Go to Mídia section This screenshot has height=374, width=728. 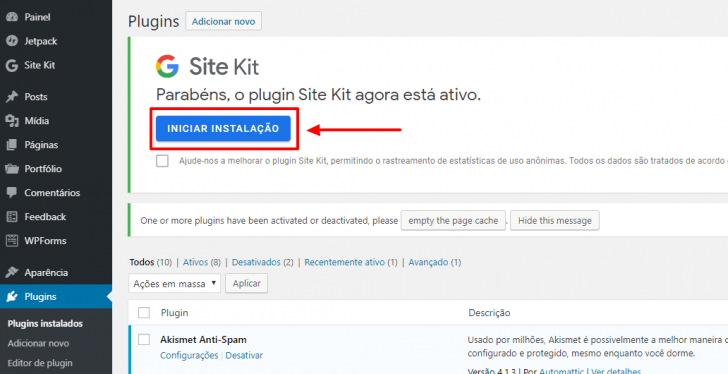[56, 121]
